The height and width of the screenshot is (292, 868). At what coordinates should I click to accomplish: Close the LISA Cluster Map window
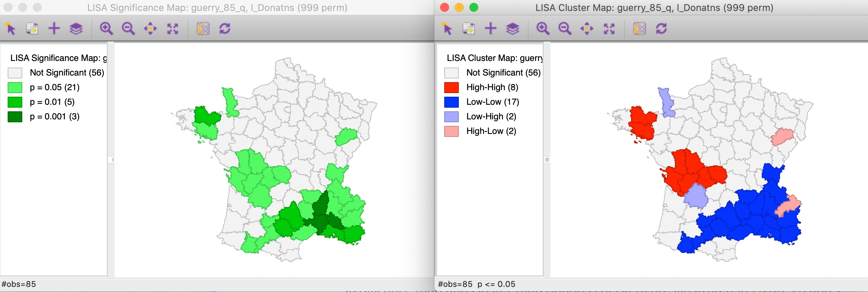445,7
